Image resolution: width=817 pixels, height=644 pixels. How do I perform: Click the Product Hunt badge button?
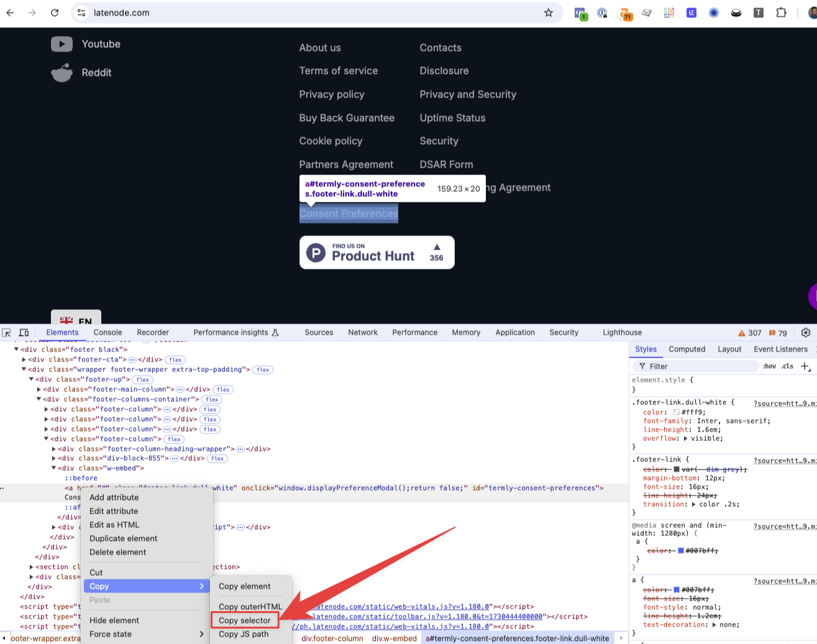click(x=377, y=253)
